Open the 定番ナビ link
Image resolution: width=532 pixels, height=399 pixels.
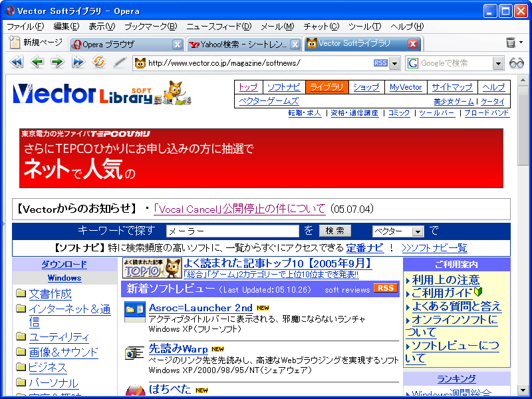click(364, 248)
